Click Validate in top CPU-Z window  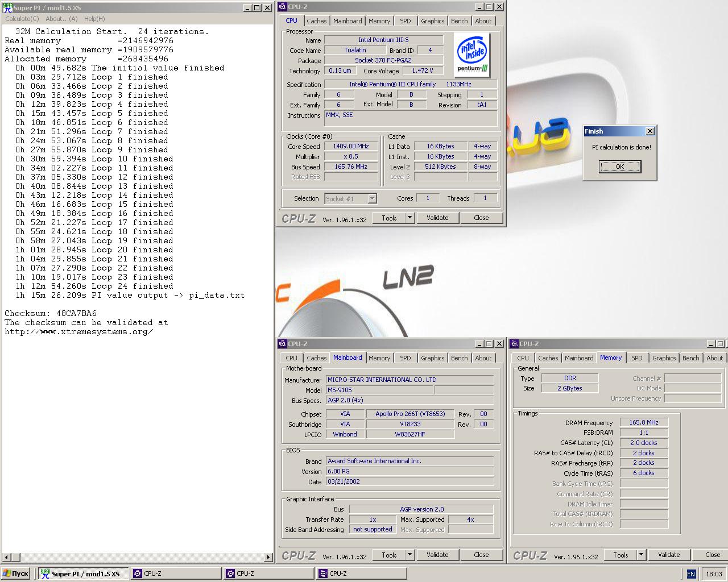[437, 218]
